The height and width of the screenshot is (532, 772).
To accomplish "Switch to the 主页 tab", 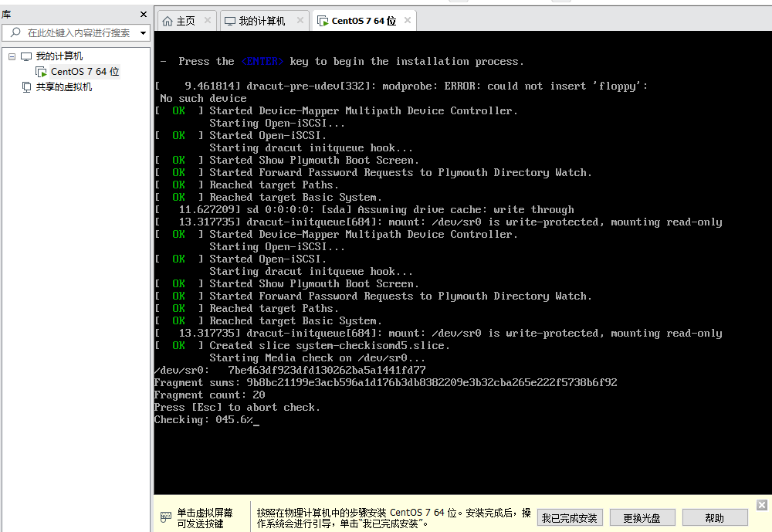I will point(186,21).
